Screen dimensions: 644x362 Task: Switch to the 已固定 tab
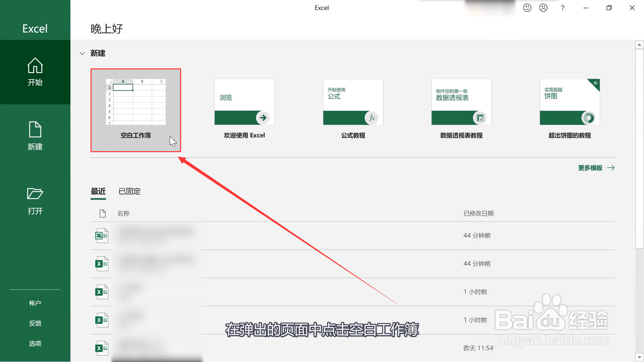(x=129, y=191)
